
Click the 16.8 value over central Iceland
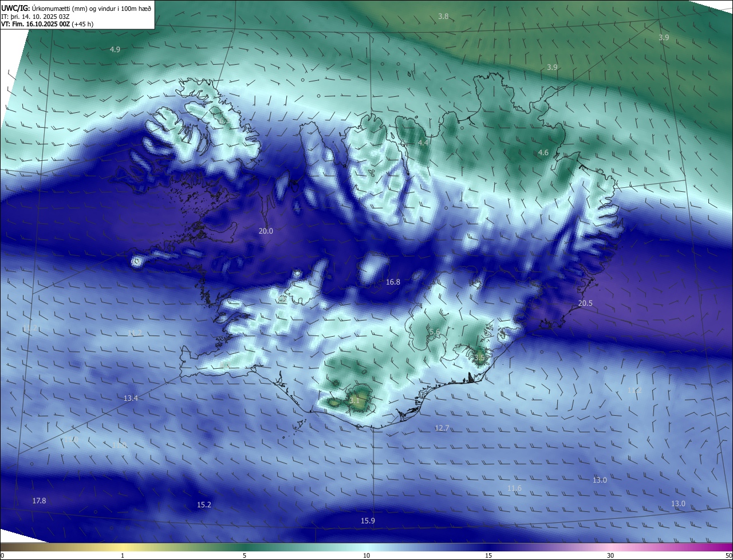click(x=393, y=282)
